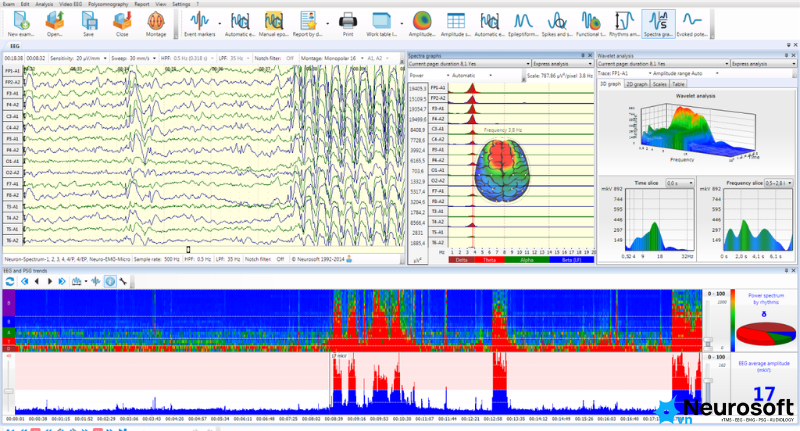The width and height of the screenshot is (800, 431).
Task: Toggle the FP1-A1 channel label
Action: tap(12, 71)
